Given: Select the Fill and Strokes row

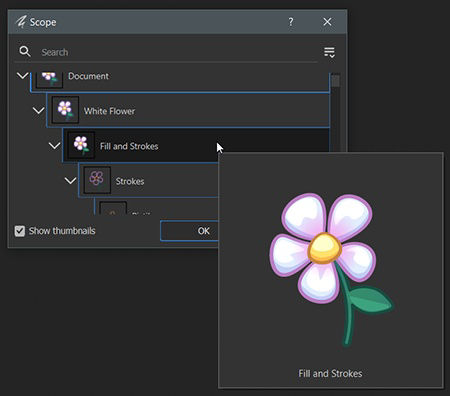Looking at the screenshot, I should [196, 145].
